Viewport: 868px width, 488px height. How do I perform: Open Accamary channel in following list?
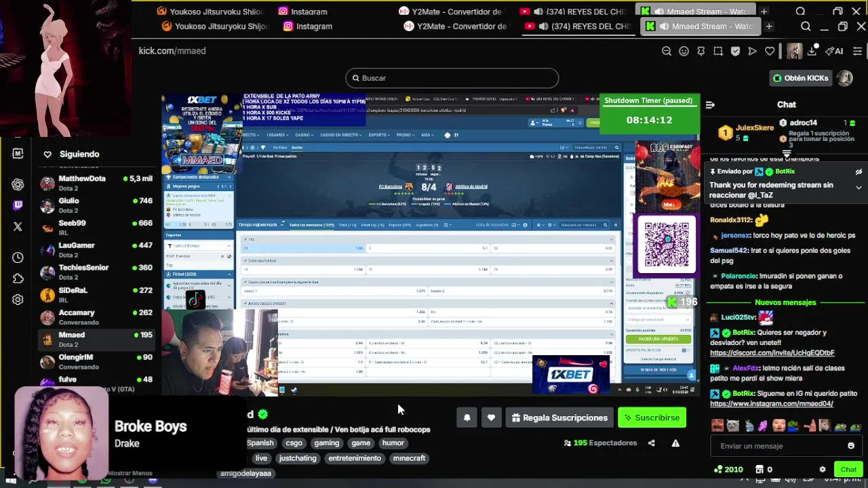(96, 317)
